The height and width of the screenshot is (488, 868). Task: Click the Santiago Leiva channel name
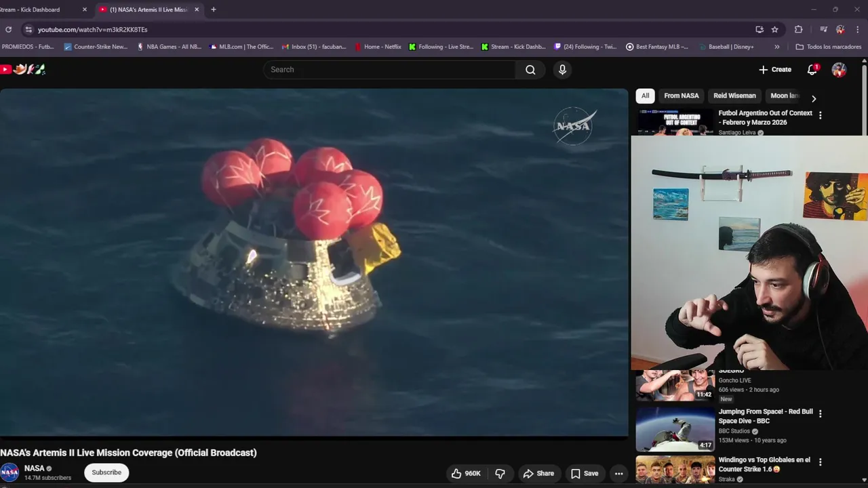click(737, 133)
